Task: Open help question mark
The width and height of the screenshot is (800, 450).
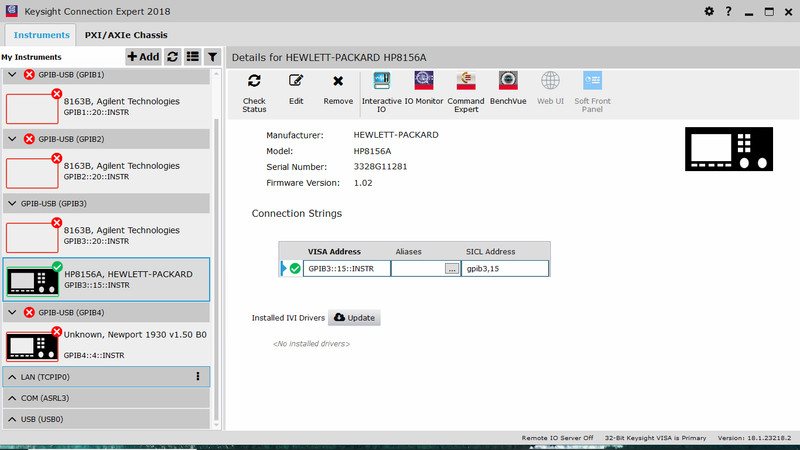Action: tap(728, 11)
